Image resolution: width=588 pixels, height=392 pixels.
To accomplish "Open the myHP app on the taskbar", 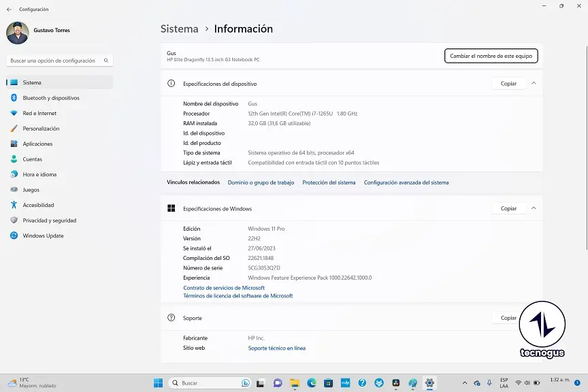I will (345, 383).
